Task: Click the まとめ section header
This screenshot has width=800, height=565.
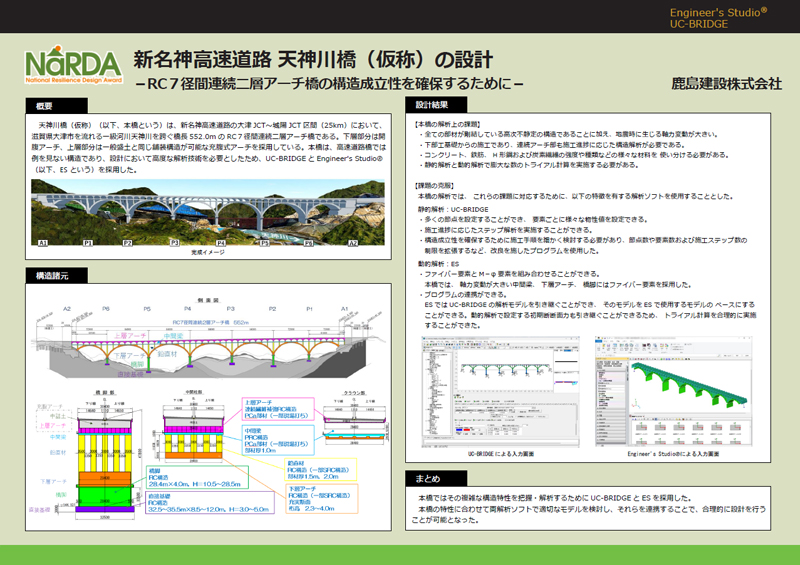Action: click(x=436, y=478)
